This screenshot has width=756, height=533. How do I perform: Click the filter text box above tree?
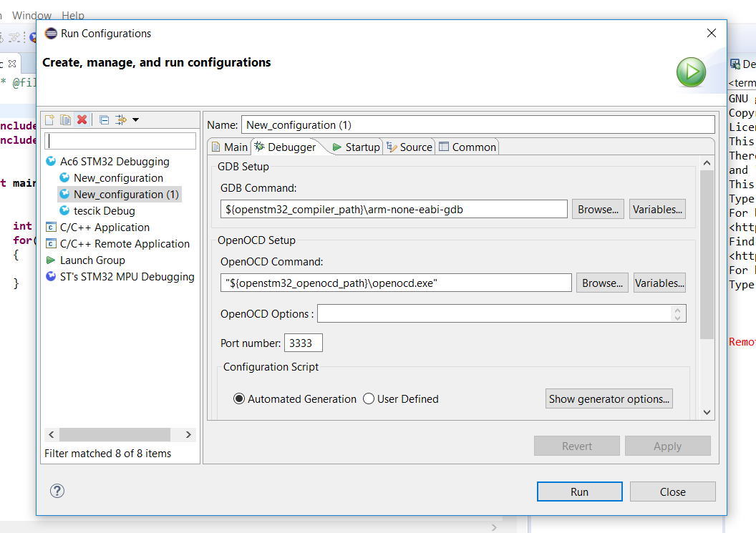(120, 141)
